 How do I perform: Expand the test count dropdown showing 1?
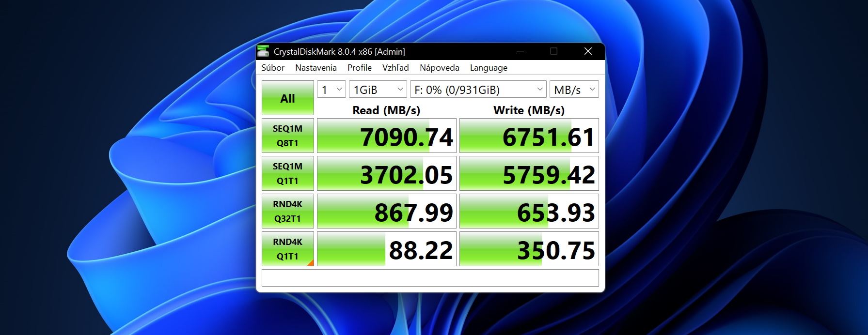(331, 90)
